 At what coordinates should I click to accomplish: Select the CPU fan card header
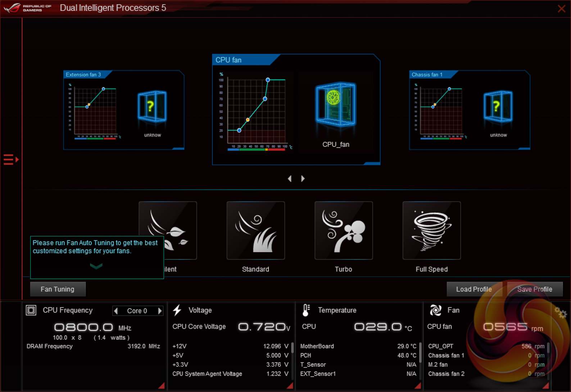click(246, 60)
